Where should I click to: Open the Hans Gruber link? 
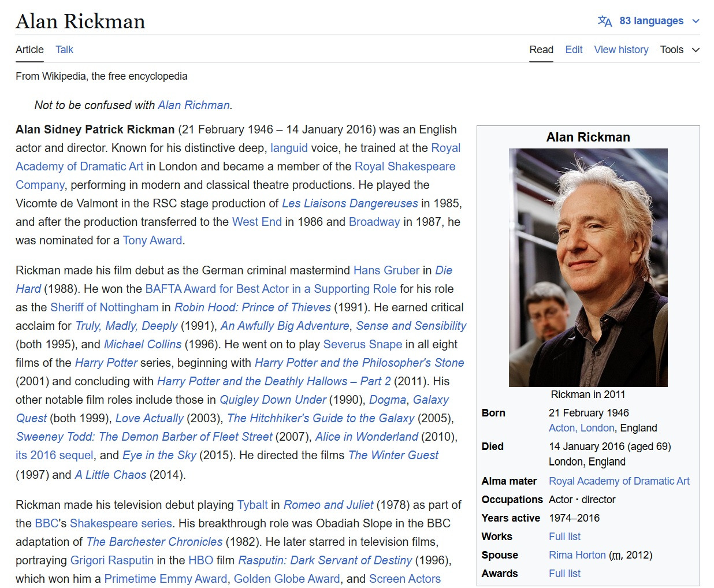(386, 270)
